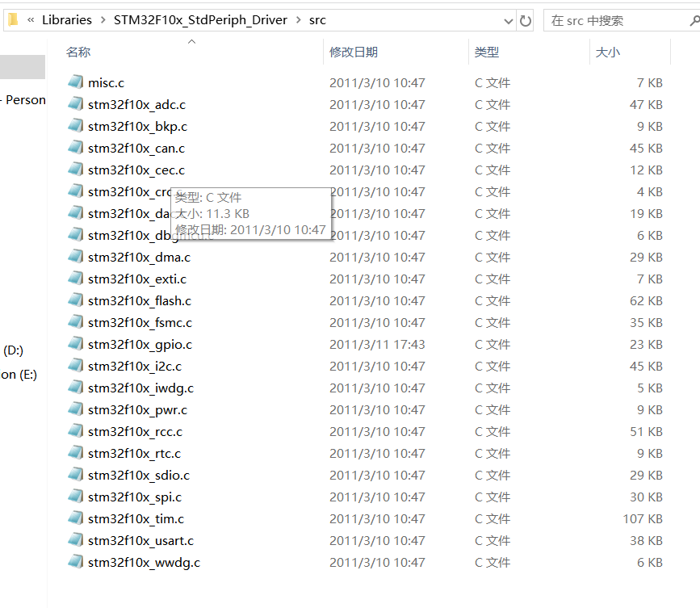Click the stm32f10x_dac.c file icon

75,213
